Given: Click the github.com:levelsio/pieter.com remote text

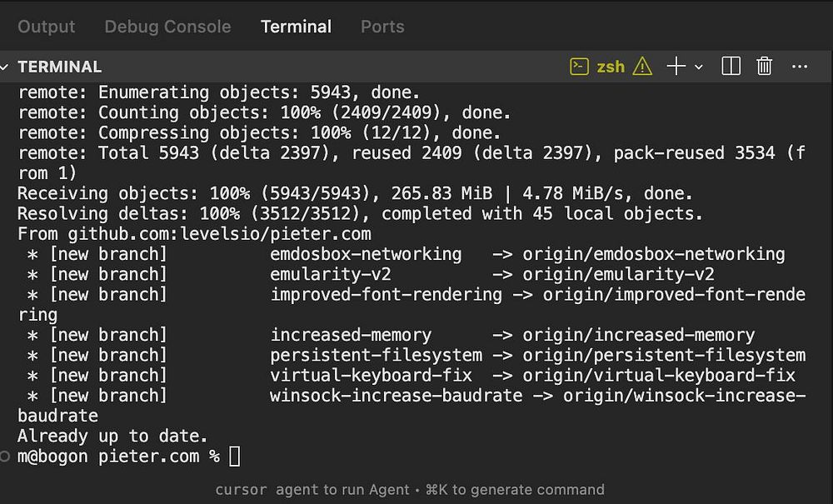Looking at the screenshot, I should 219,234.
